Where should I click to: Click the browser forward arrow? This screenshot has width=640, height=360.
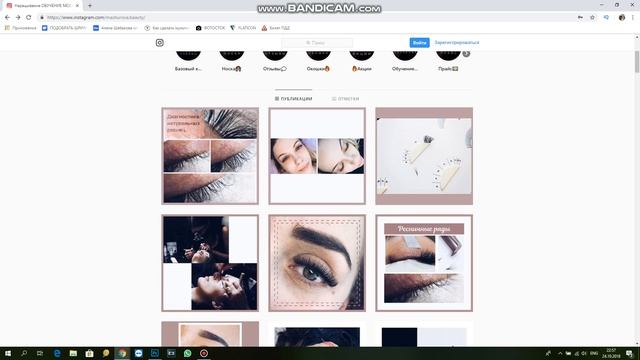point(18,18)
